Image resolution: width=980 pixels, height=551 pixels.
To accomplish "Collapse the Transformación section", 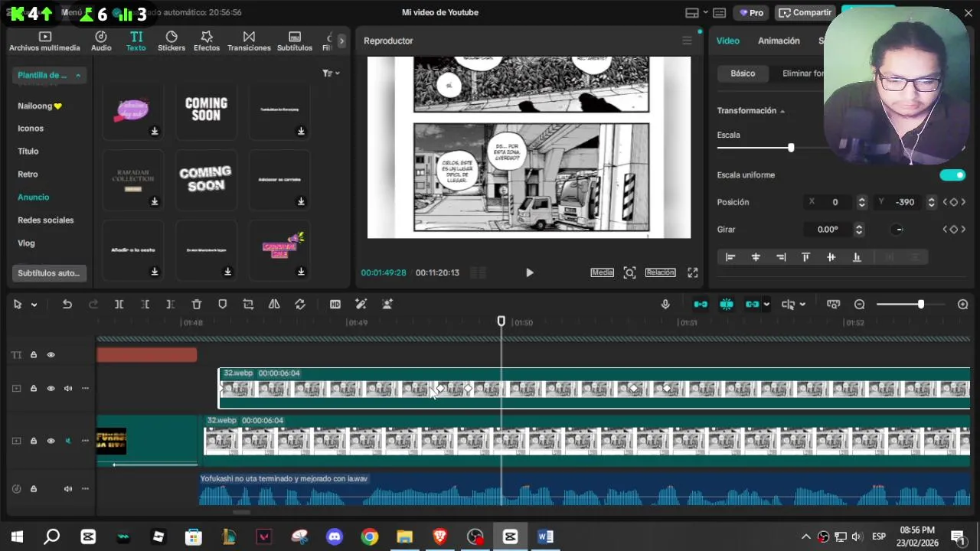I will click(782, 111).
